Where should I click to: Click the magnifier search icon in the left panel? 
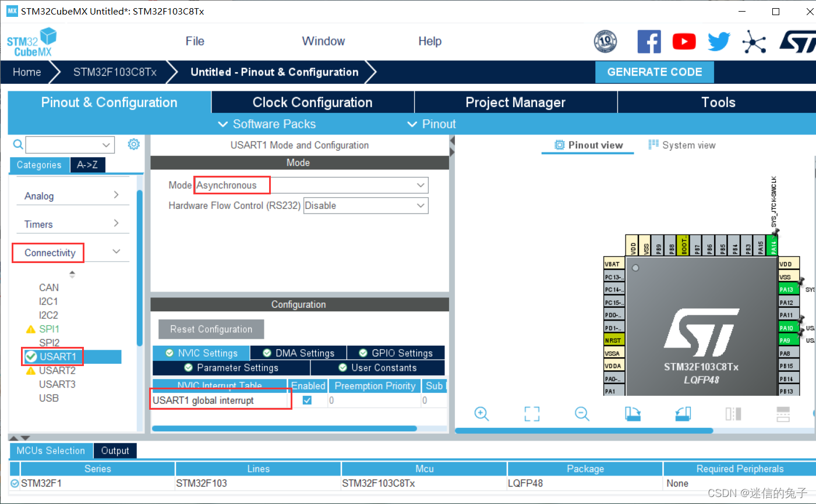pos(18,144)
